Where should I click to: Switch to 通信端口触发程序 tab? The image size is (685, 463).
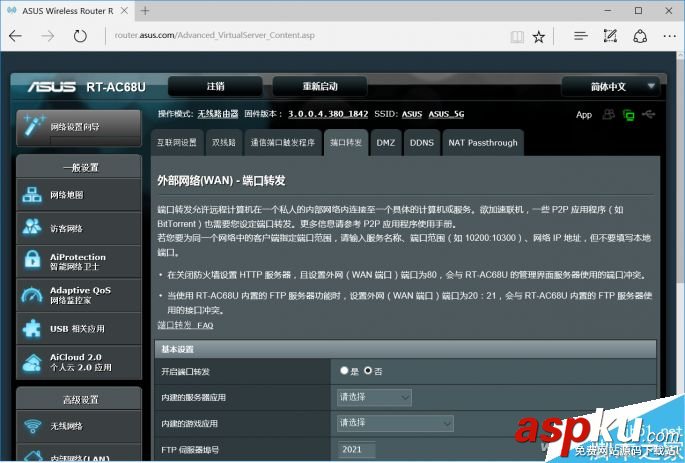pyautogui.click(x=283, y=142)
